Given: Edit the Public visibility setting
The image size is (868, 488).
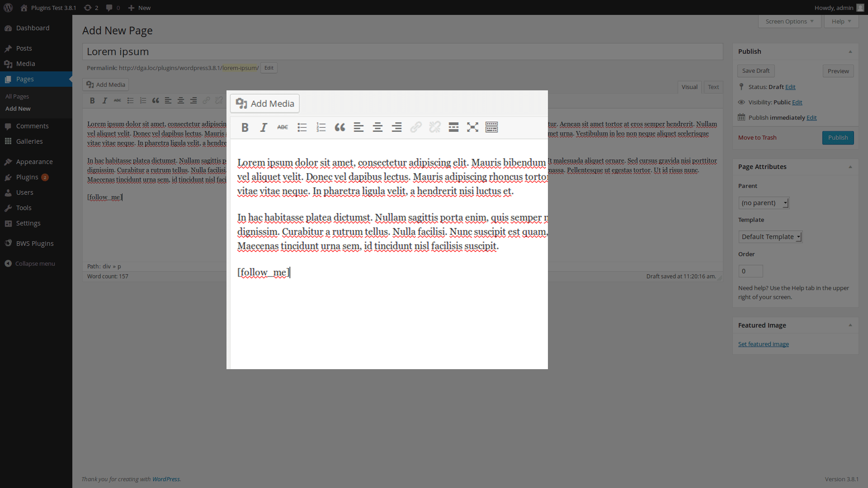Looking at the screenshot, I should click(x=797, y=102).
